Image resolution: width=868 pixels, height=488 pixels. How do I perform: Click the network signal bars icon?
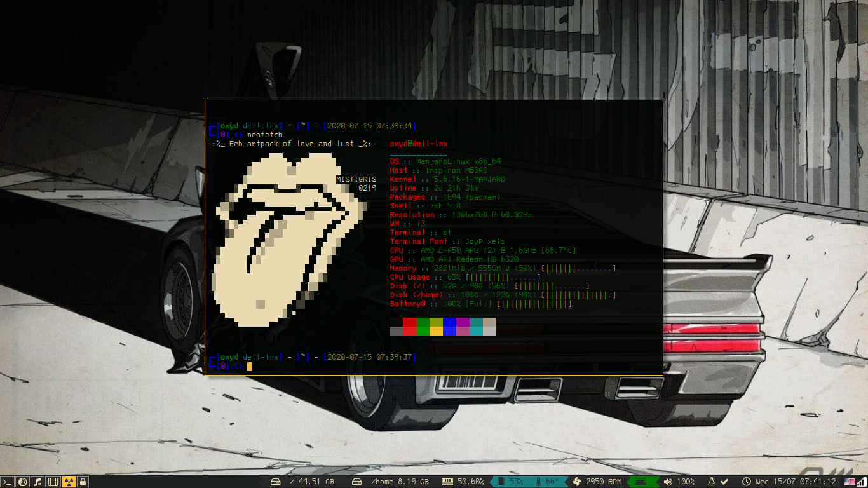(x=862, y=482)
